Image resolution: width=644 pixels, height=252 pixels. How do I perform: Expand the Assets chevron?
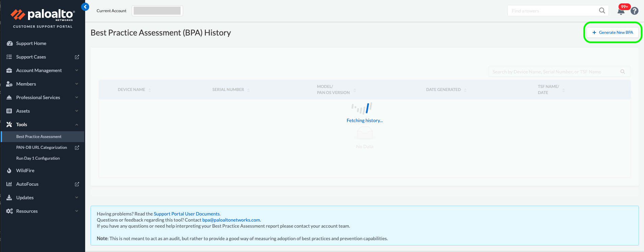[x=77, y=111]
